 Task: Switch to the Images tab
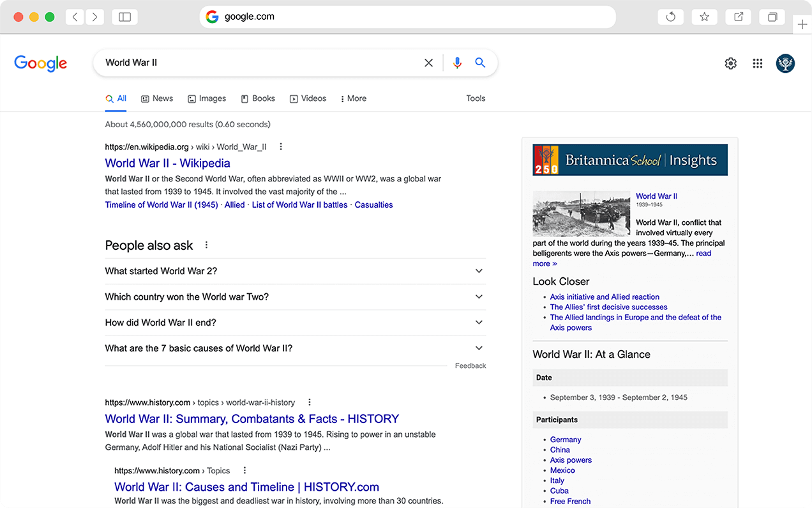click(x=207, y=98)
